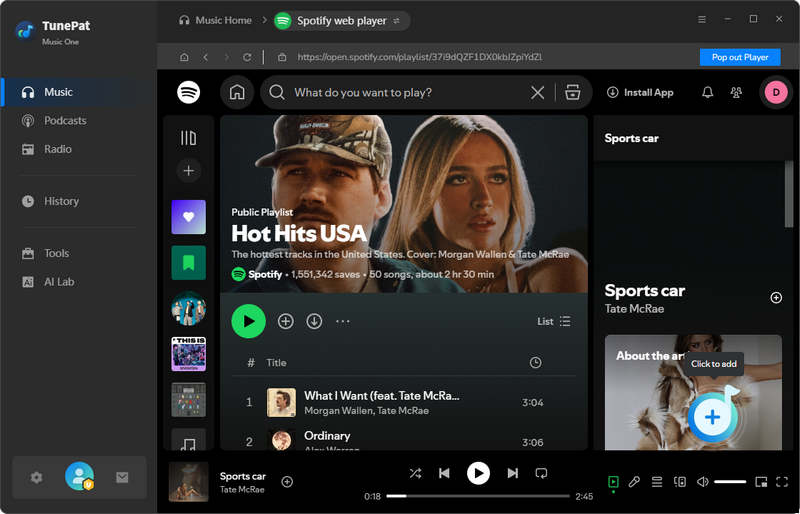The height and width of the screenshot is (514, 800).
Task: Go to Music Home breadcrumb
Action: point(215,20)
